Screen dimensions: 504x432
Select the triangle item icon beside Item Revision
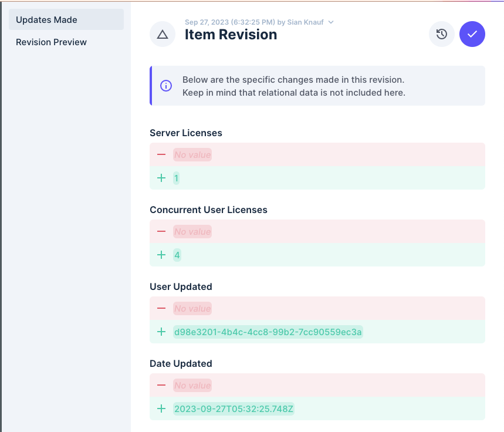tap(163, 34)
